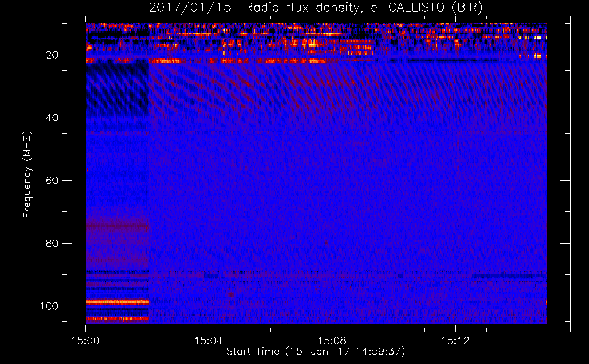The height and width of the screenshot is (364, 589).
Task: Click the '60' frequency tick label
Action: coord(52,181)
